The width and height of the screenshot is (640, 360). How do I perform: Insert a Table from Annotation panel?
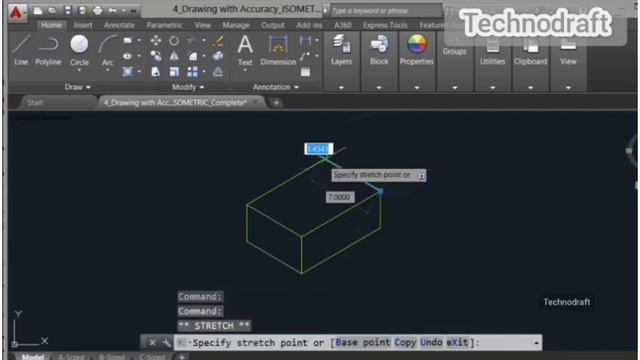[x=305, y=72]
